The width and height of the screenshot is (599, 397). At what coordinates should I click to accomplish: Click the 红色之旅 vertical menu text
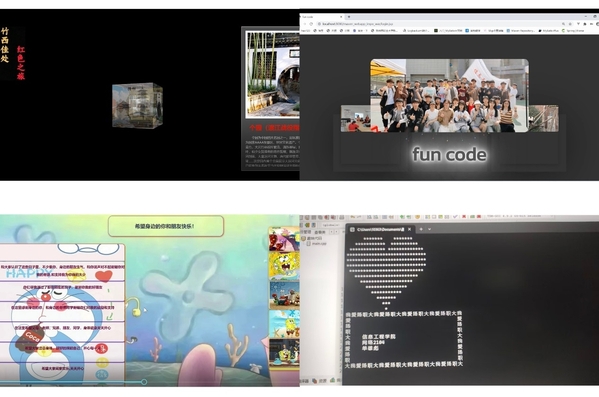point(21,63)
